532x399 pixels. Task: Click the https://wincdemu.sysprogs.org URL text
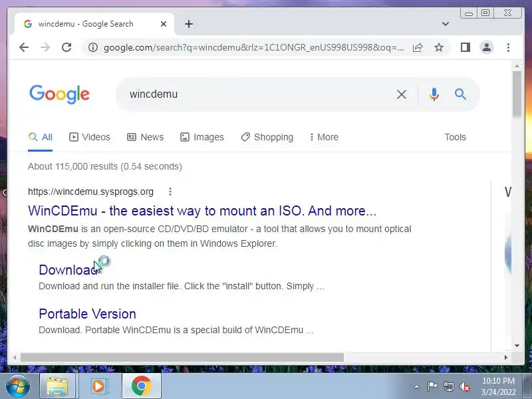pos(90,192)
